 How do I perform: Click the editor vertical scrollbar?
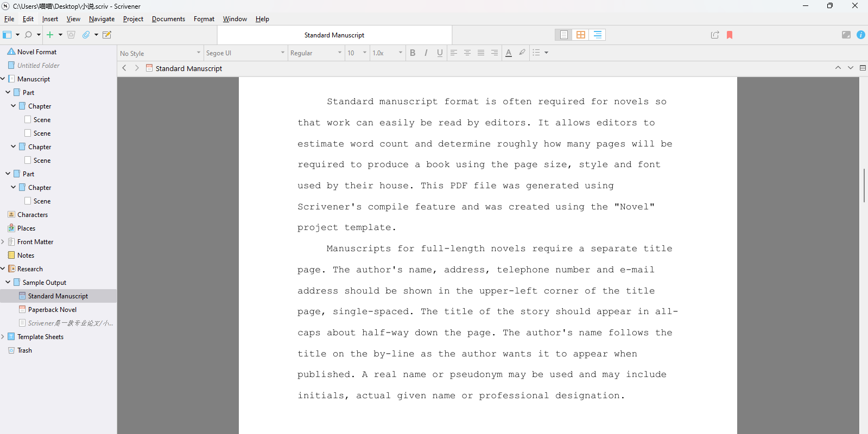click(864, 186)
